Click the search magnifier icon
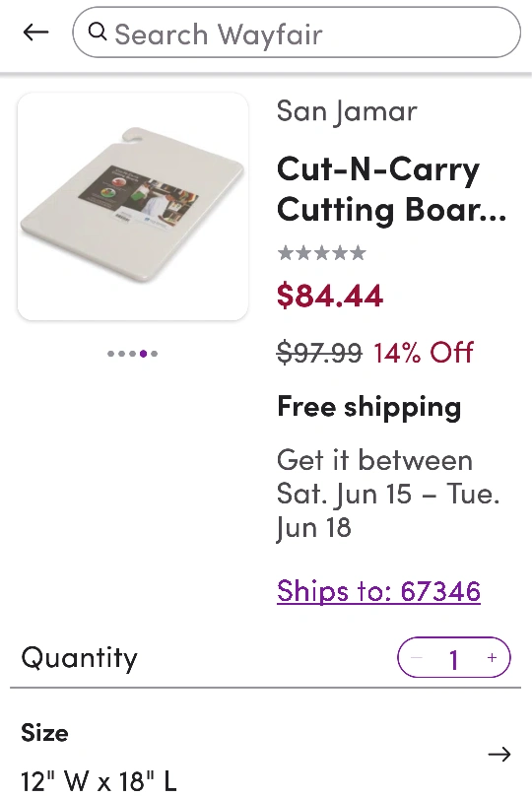The image size is (532, 798). point(98,33)
